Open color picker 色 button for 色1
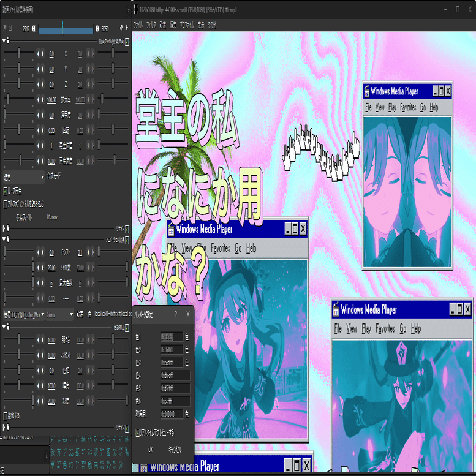Viewport: 476px width, 476px height. 187,337
